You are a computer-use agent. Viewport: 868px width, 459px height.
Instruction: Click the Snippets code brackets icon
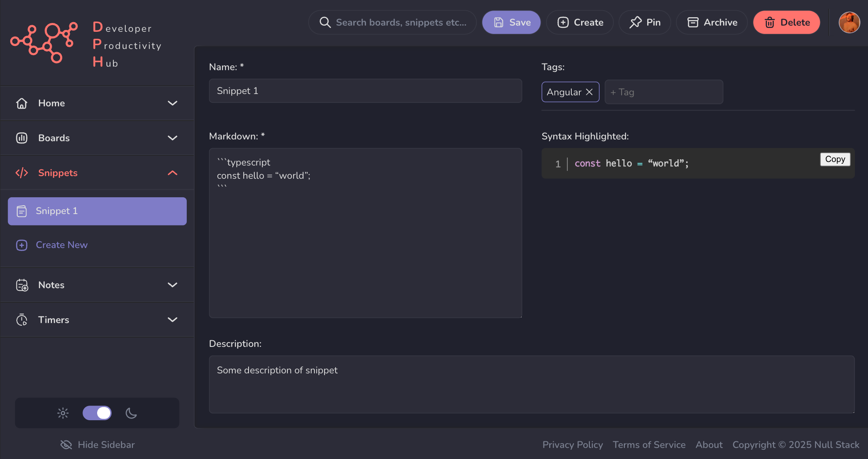pyautogui.click(x=22, y=173)
